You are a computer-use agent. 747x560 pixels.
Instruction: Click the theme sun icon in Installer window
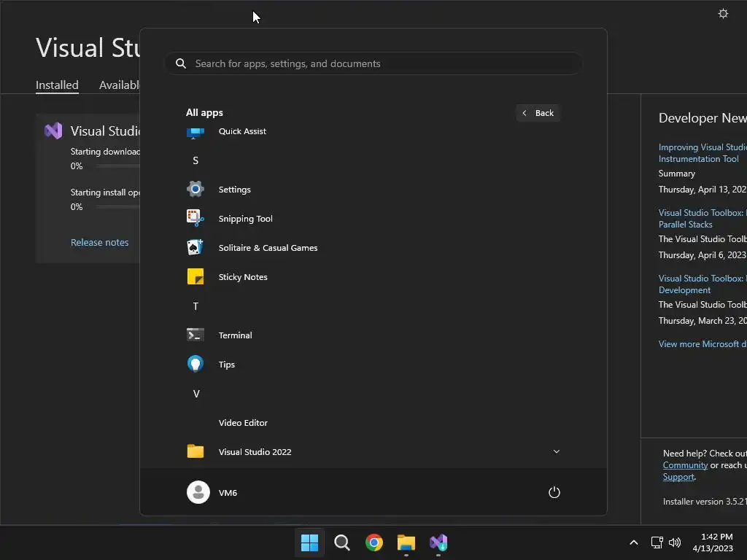click(723, 14)
